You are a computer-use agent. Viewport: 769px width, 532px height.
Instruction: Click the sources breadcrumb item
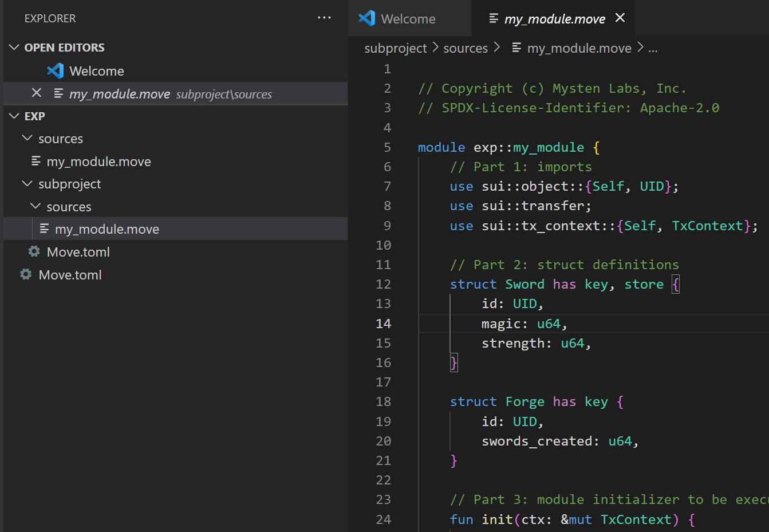coord(466,48)
